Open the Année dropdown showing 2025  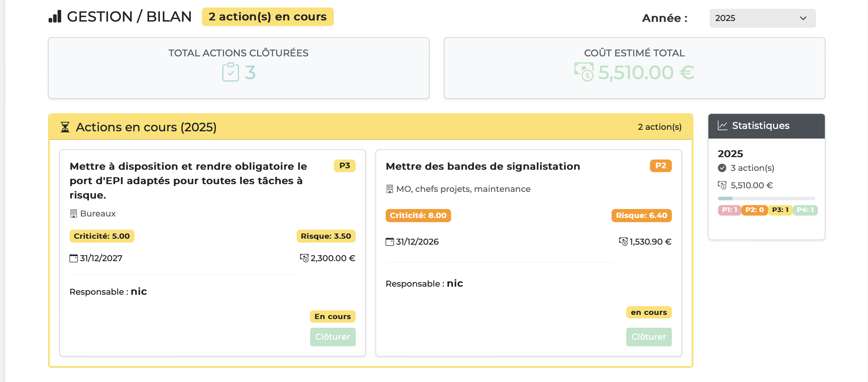762,18
